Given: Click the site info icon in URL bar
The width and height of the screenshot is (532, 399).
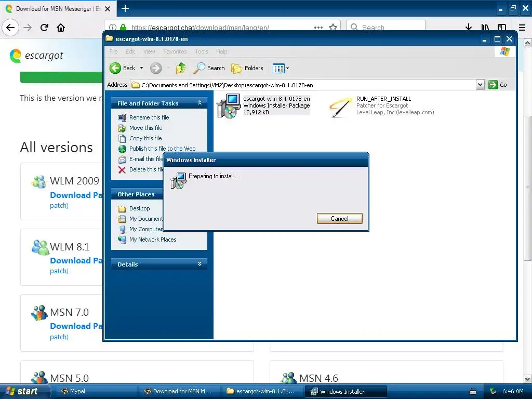Looking at the screenshot, I should click(x=113, y=28).
